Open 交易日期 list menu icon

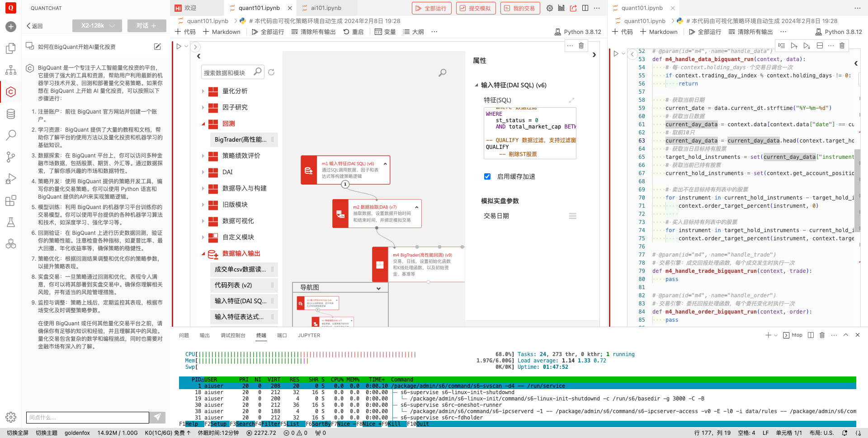click(573, 216)
